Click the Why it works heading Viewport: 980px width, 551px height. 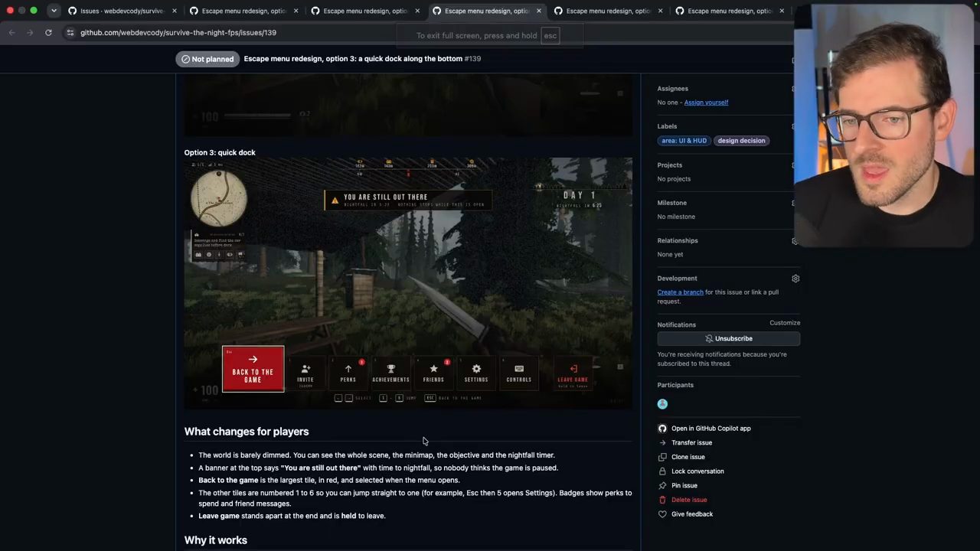pos(216,540)
